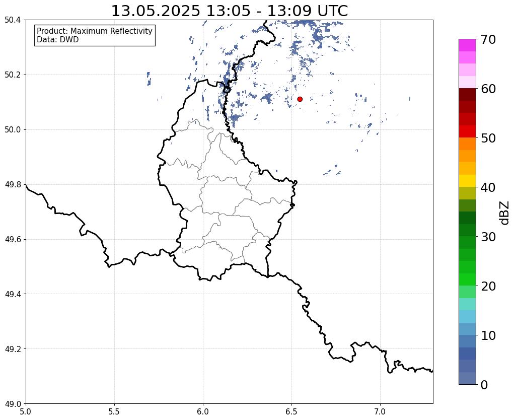
Task: Click the 49.8 latitude axis label
Action: tap(13, 184)
